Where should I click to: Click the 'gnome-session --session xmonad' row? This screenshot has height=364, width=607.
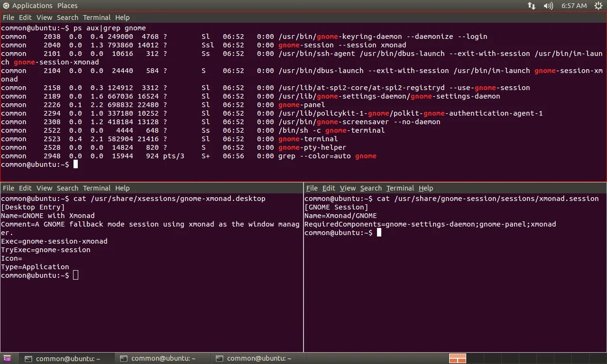click(203, 45)
